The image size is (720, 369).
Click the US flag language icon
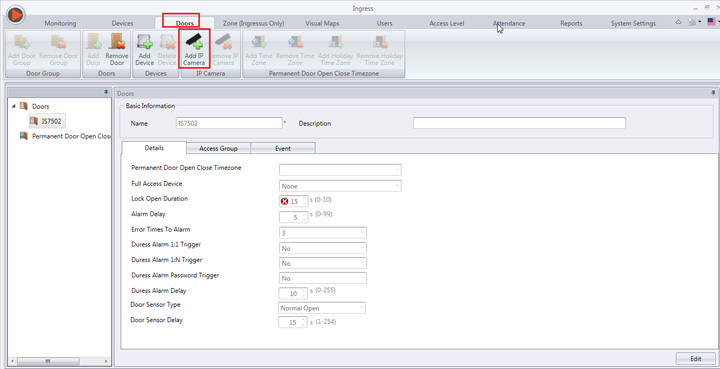click(x=711, y=22)
